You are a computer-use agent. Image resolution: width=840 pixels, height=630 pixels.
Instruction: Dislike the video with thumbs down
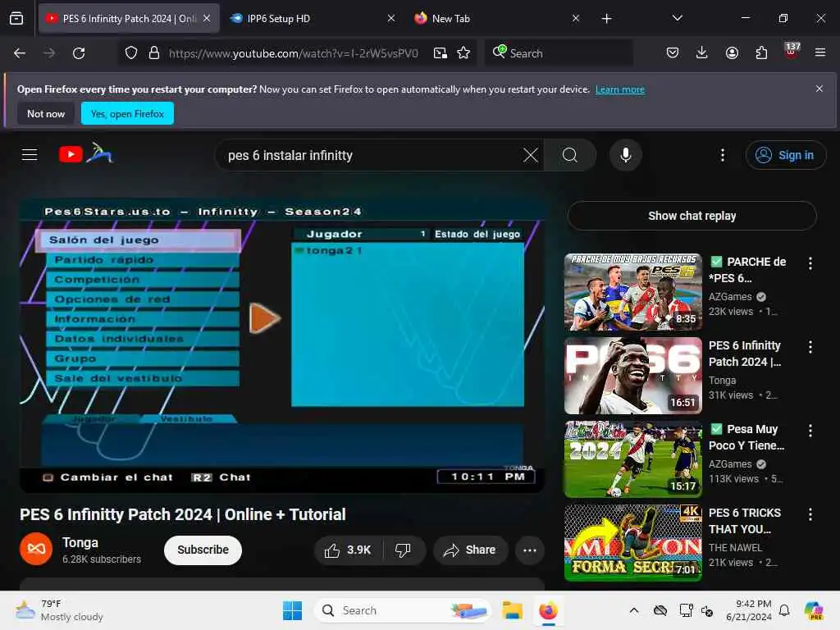coord(404,550)
